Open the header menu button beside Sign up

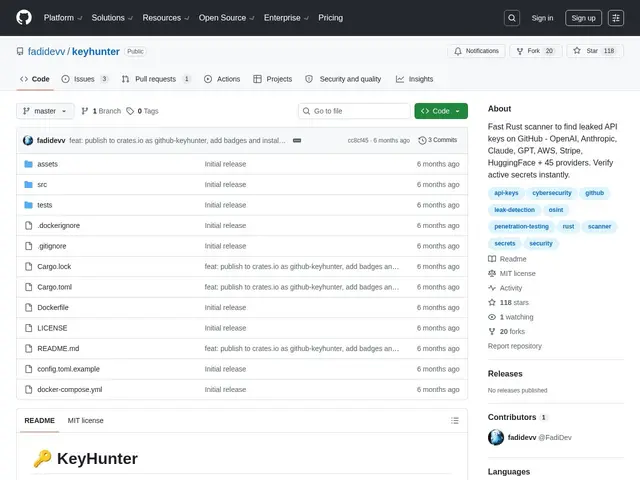pyautogui.click(x=616, y=18)
